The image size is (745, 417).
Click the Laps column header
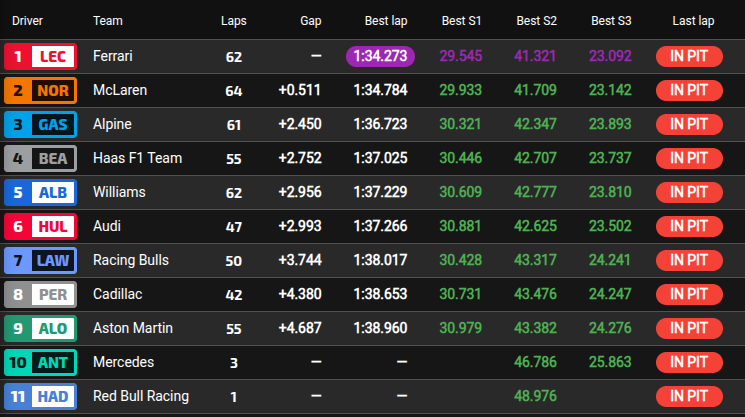pyautogui.click(x=233, y=21)
